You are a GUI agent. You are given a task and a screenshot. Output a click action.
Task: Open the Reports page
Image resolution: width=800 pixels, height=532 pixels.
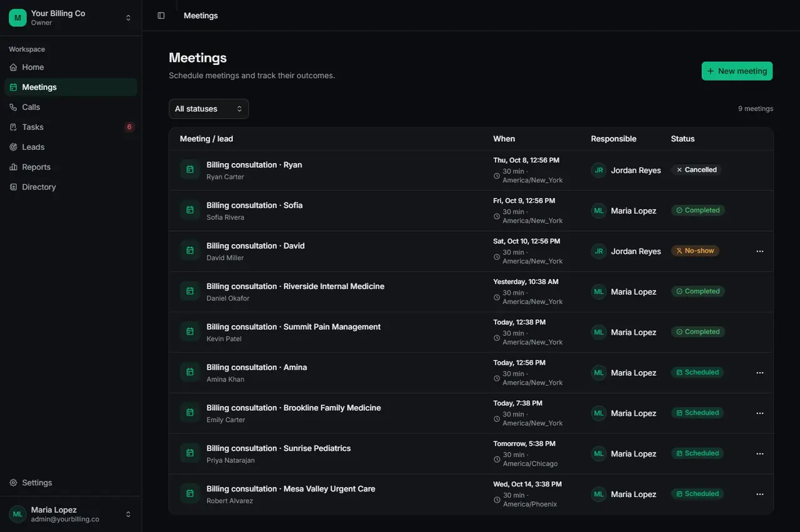71,167
